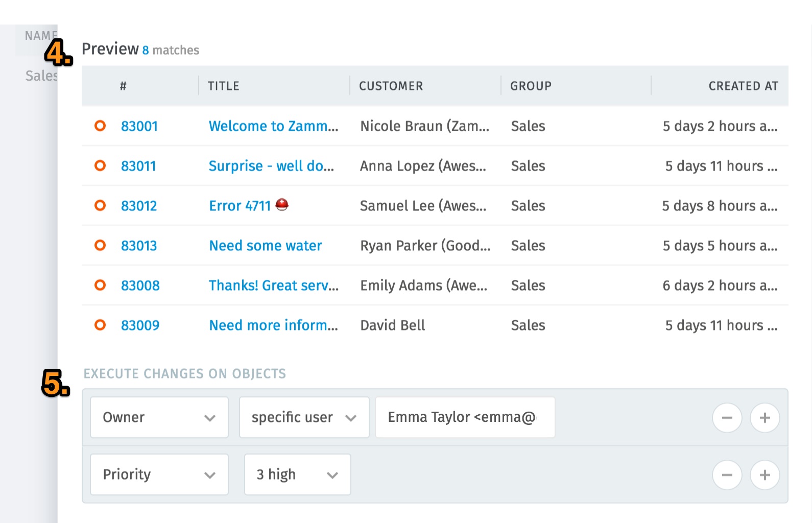This screenshot has height=523, width=812.
Task: Click open-state icon of ticket 83001
Action: (100, 126)
